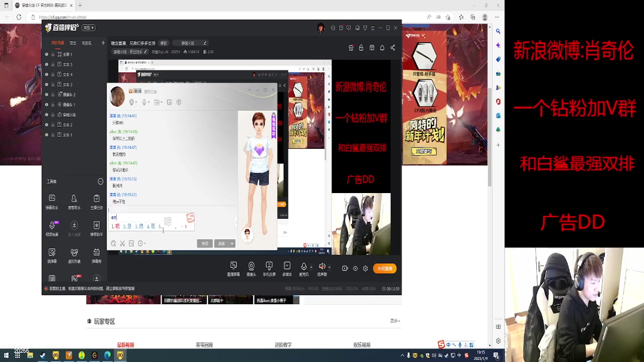Open the 穿越火线 game category selector
This screenshot has width=644, height=362.
(x=191, y=43)
